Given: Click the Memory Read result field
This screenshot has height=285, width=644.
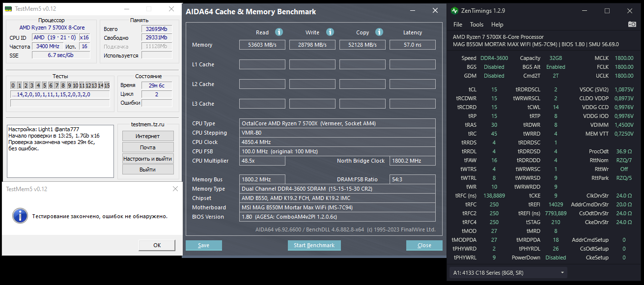Looking at the screenshot, I should point(263,45).
